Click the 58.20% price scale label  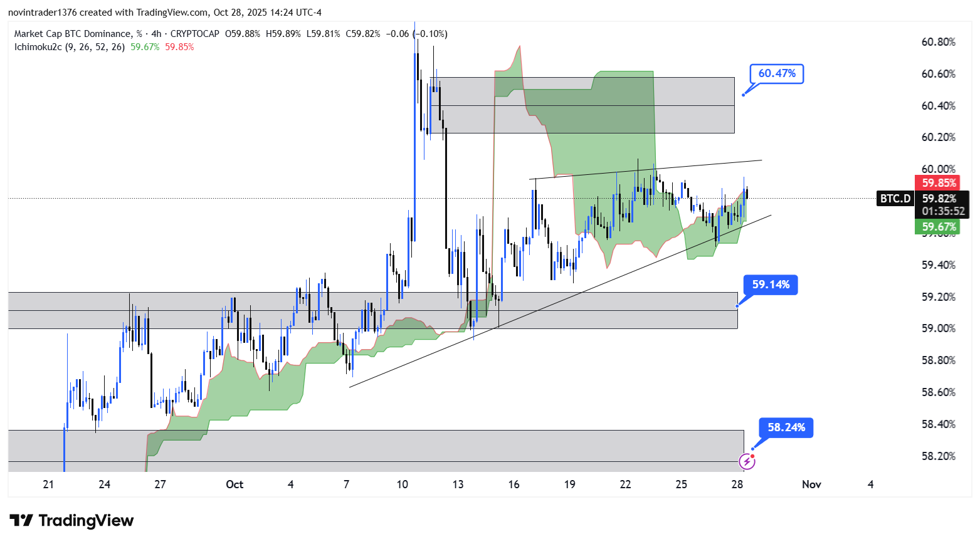pos(938,456)
